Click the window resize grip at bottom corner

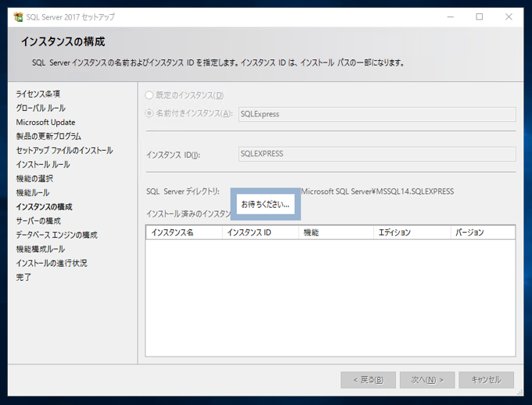(519, 392)
